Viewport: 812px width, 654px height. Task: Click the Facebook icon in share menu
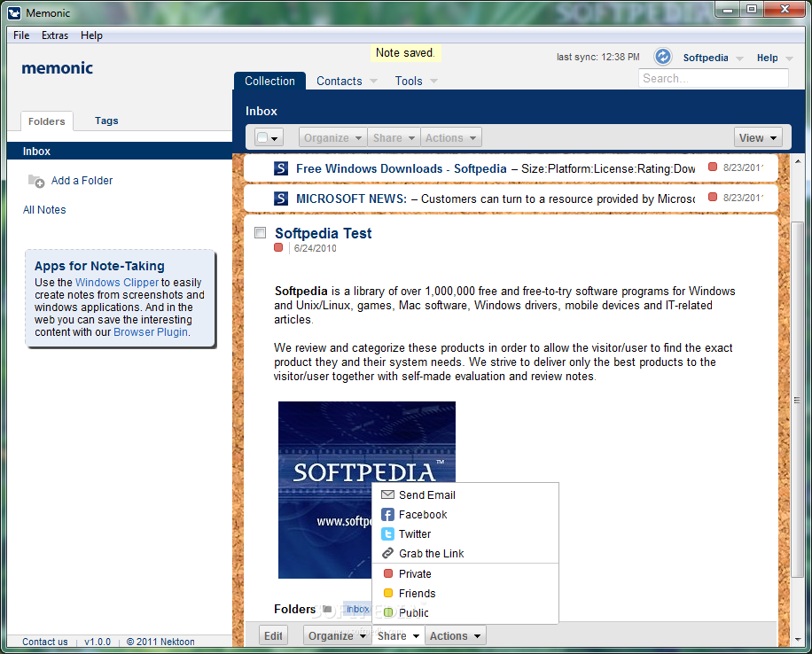tap(388, 514)
